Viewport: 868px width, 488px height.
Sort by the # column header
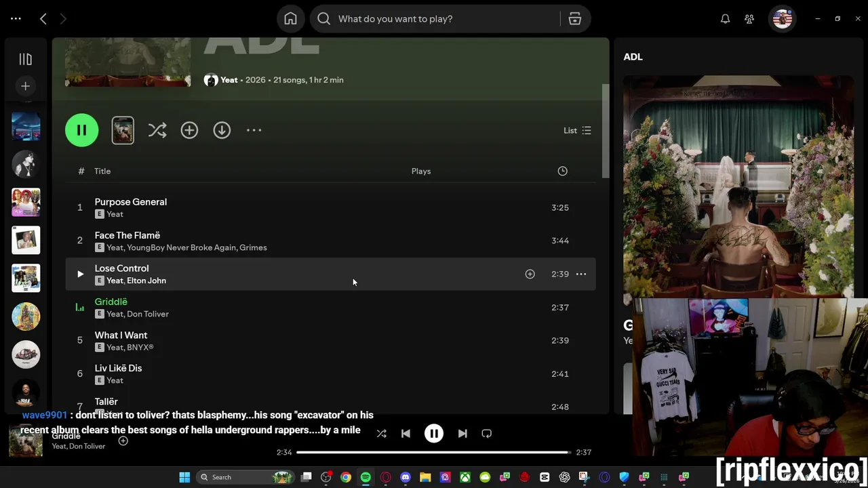coord(81,171)
